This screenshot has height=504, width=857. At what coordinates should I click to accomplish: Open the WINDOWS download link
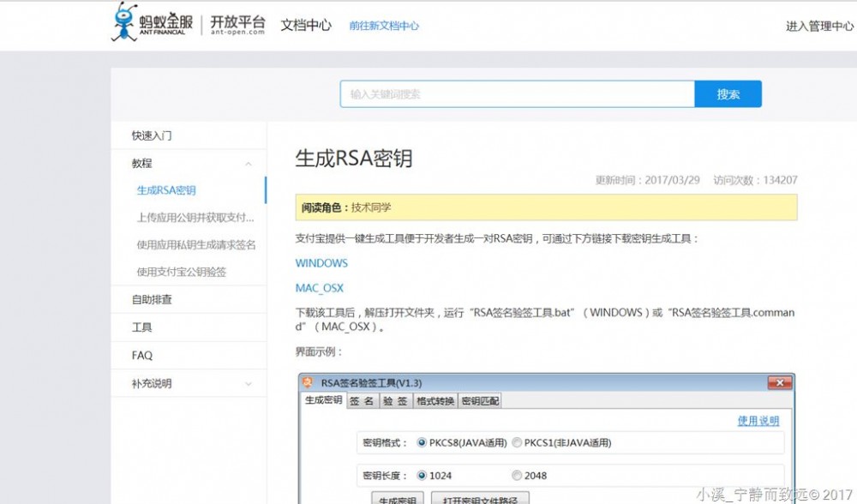321,263
